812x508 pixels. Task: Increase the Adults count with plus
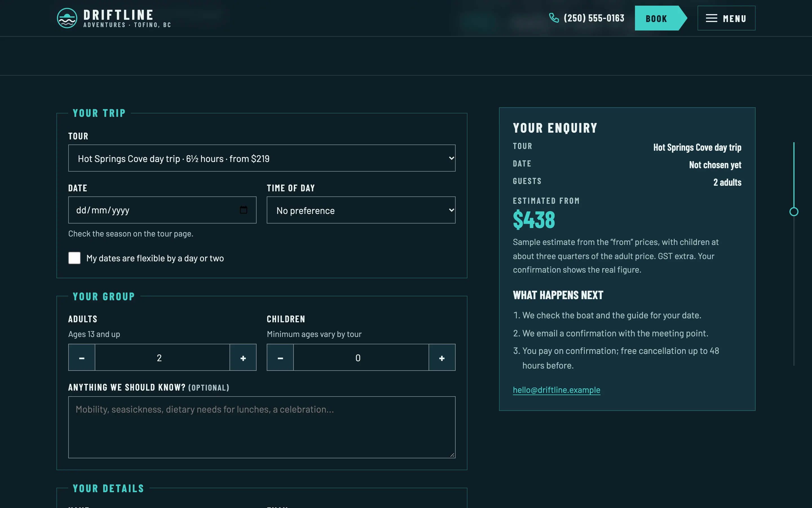click(x=243, y=358)
